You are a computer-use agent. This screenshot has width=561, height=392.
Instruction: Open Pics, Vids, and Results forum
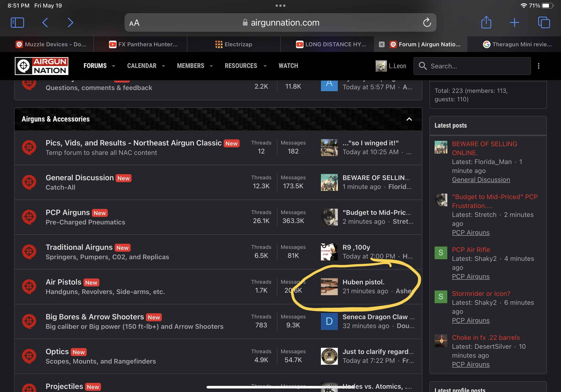tap(133, 143)
